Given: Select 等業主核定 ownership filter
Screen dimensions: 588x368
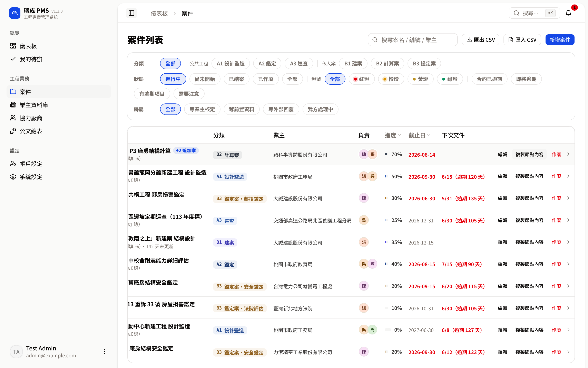Looking at the screenshot, I should pos(202,109).
